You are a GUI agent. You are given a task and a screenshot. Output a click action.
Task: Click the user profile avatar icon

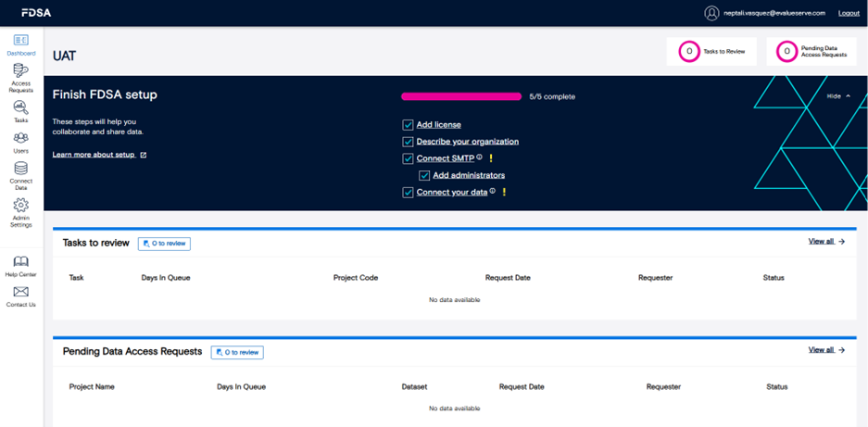pyautogui.click(x=711, y=13)
